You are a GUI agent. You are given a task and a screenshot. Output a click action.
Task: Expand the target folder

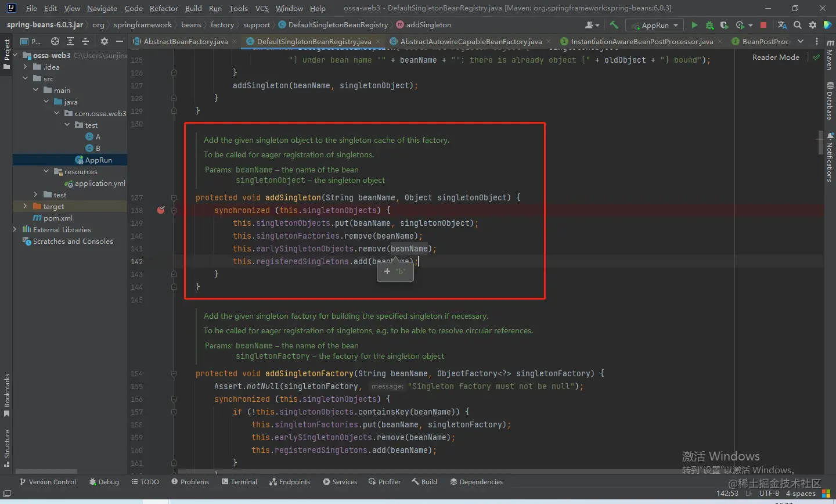coord(26,206)
